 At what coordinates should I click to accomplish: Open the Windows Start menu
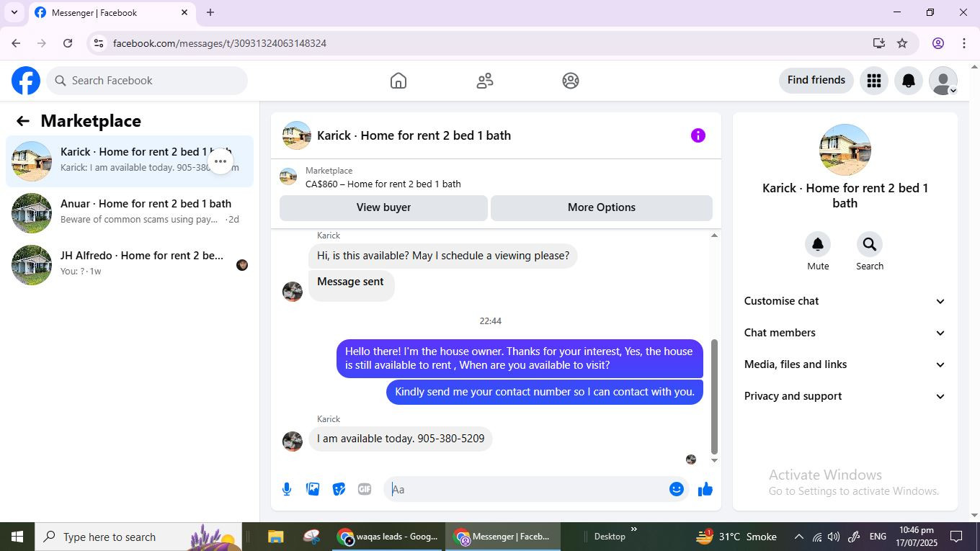[17, 537]
